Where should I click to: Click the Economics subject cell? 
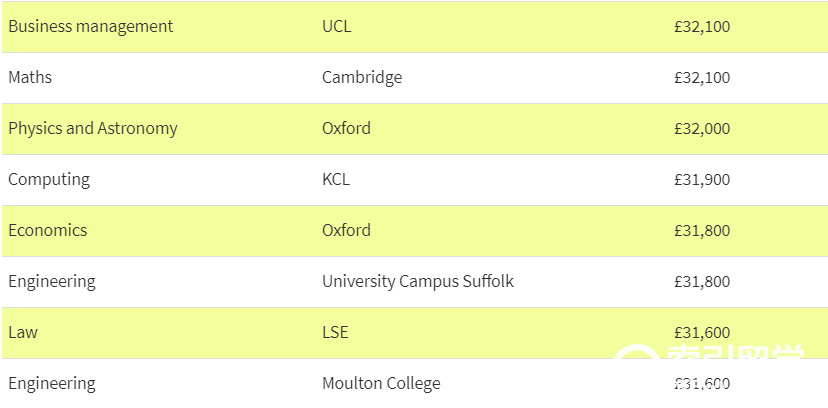point(48,231)
